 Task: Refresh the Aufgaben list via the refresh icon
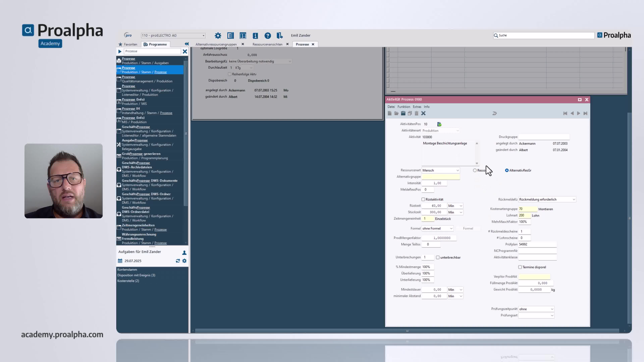coord(178,261)
